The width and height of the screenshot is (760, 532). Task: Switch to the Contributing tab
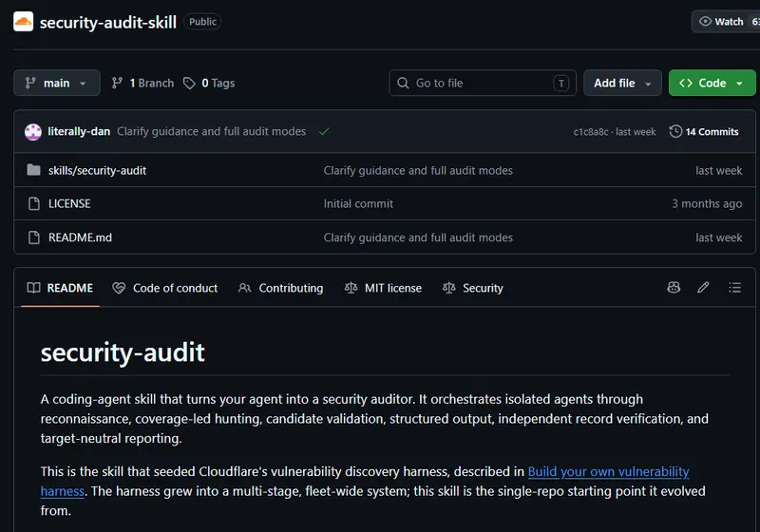(280, 288)
